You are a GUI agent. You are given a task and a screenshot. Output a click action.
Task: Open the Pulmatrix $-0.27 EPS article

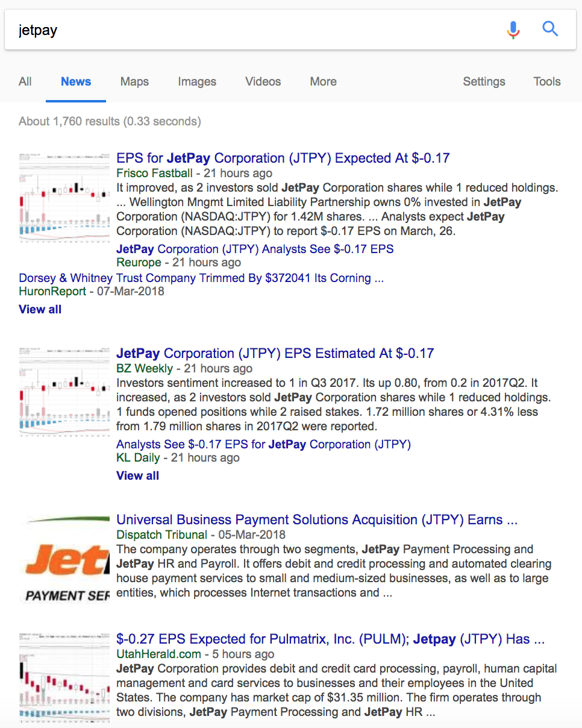pos(330,639)
